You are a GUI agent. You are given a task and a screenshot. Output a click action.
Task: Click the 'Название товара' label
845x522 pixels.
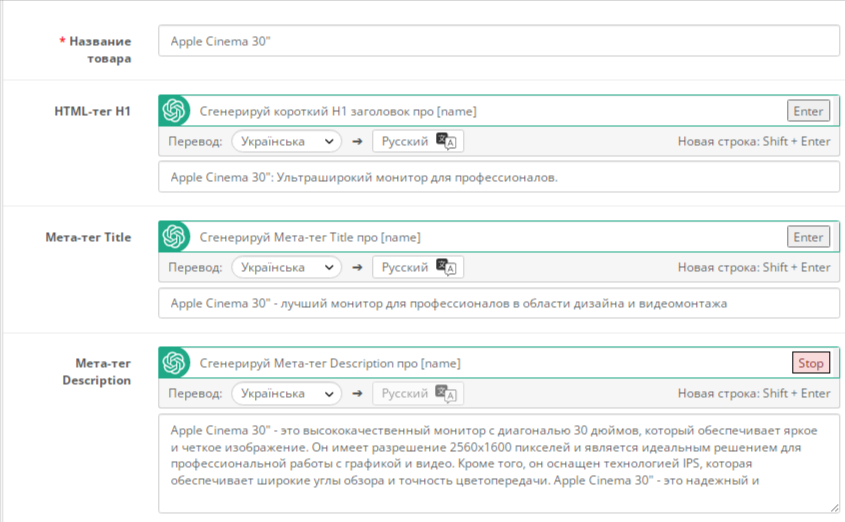[x=95, y=50]
